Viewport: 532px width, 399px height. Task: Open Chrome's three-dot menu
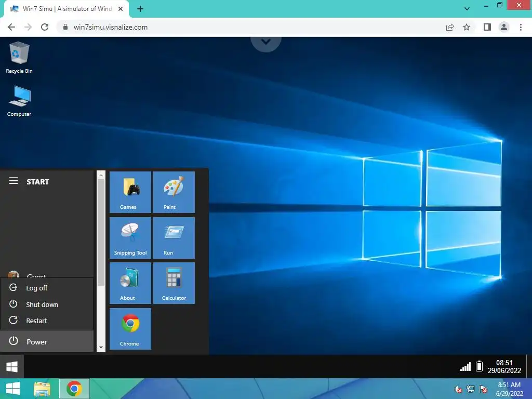(521, 27)
